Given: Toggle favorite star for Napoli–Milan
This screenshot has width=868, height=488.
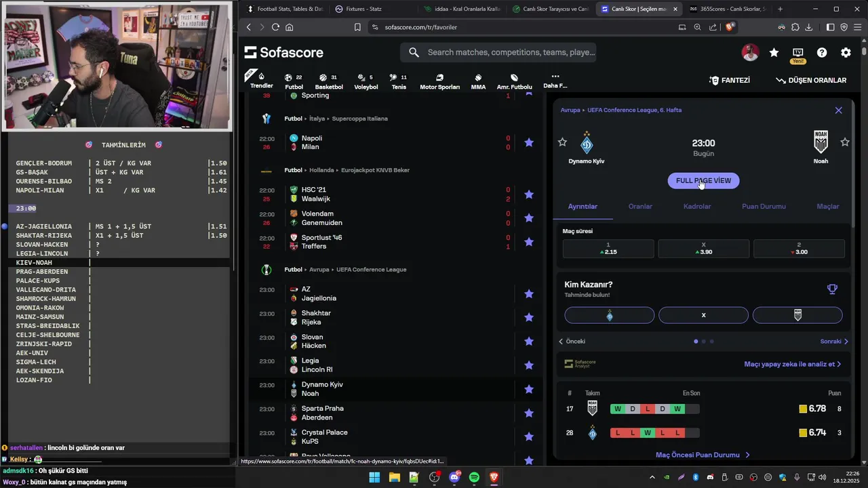Looking at the screenshot, I should pyautogui.click(x=529, y=142).
